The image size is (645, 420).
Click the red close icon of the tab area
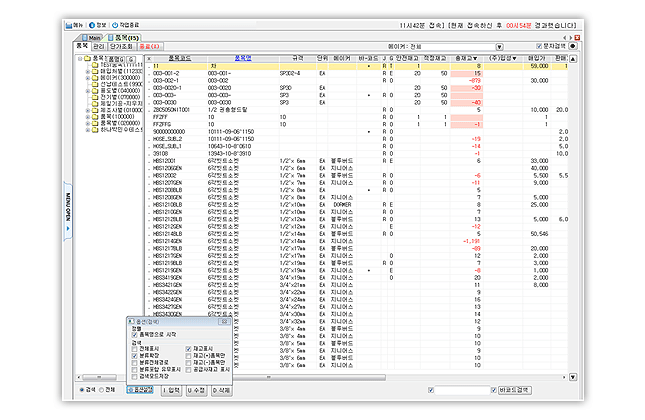tap(577, 37)
